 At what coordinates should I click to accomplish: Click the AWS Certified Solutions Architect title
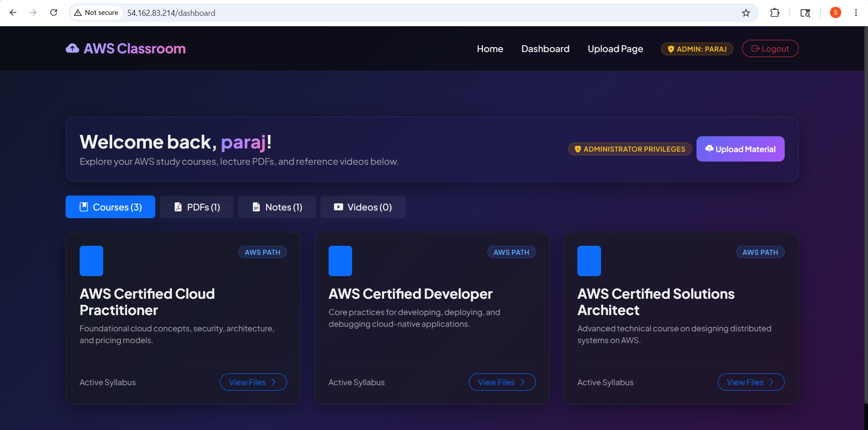pos(656,302)
